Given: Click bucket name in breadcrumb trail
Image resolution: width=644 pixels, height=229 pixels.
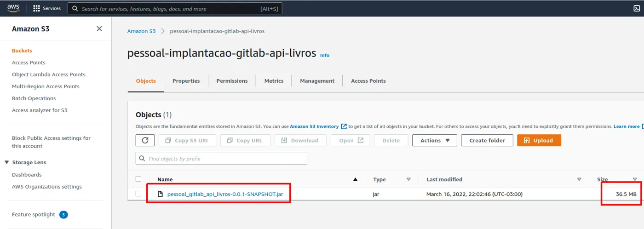Looking at the screenshot, I should tap(217, 31).
